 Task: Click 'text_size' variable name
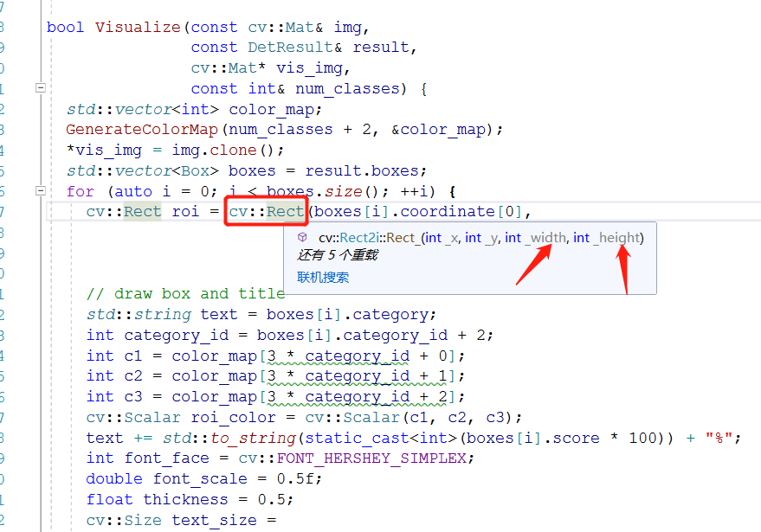(x=214, y=521)
